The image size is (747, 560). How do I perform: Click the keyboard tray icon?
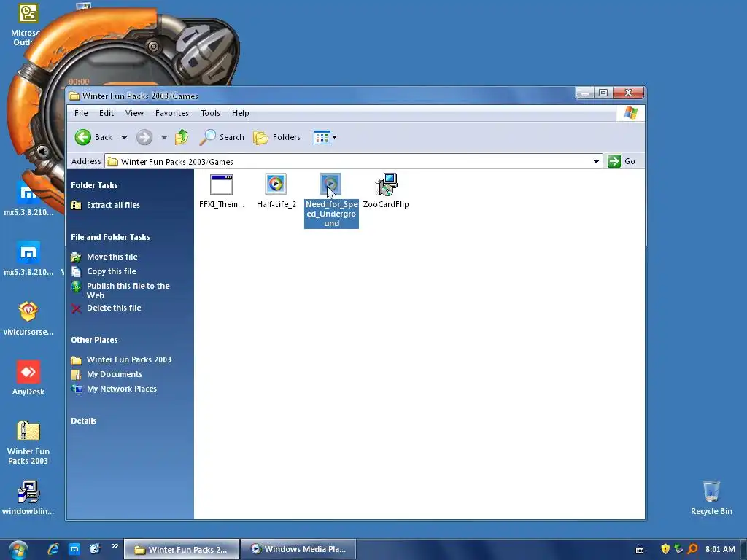point(639,550)
